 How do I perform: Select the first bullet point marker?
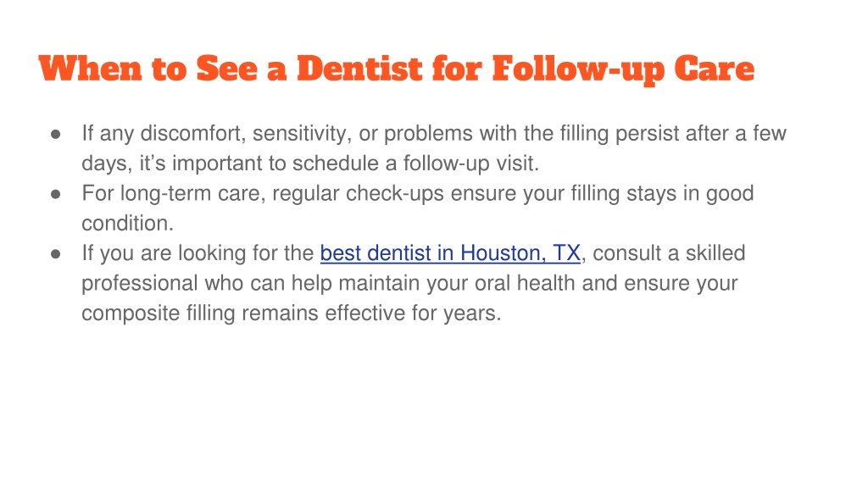pos(55,134)
